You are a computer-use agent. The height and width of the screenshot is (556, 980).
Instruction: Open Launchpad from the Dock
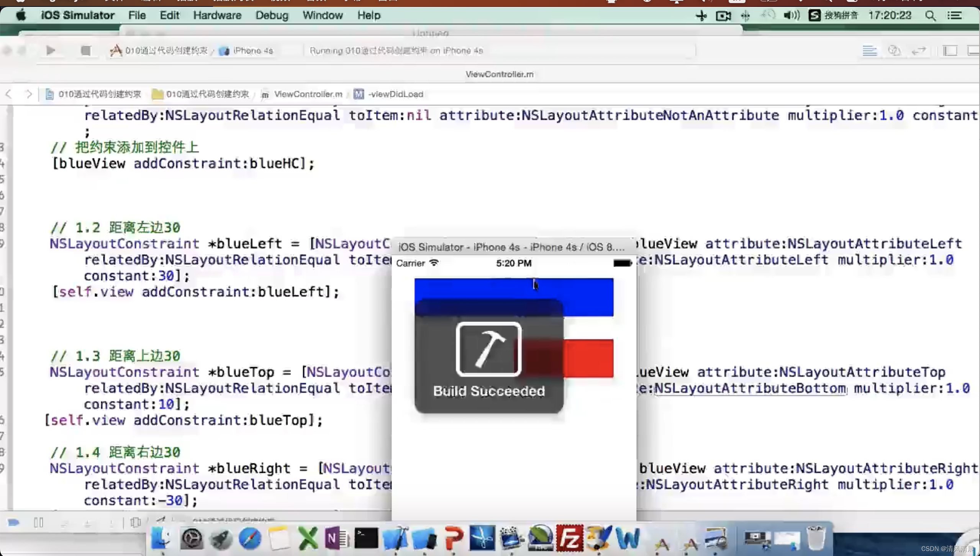click(x=221, y=539)
